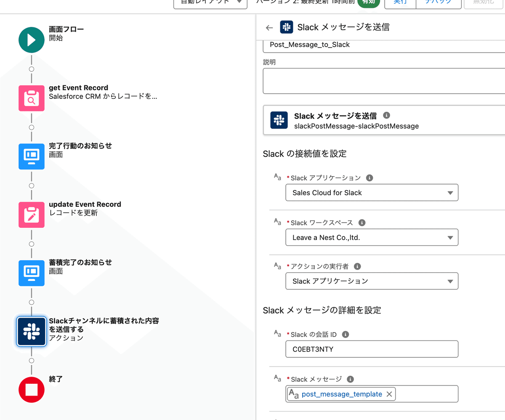Viewport: 505px width, 420px height.
Task: Click the Slack logo in panel header
Action: pyautogui.click(x=286, y=27)
